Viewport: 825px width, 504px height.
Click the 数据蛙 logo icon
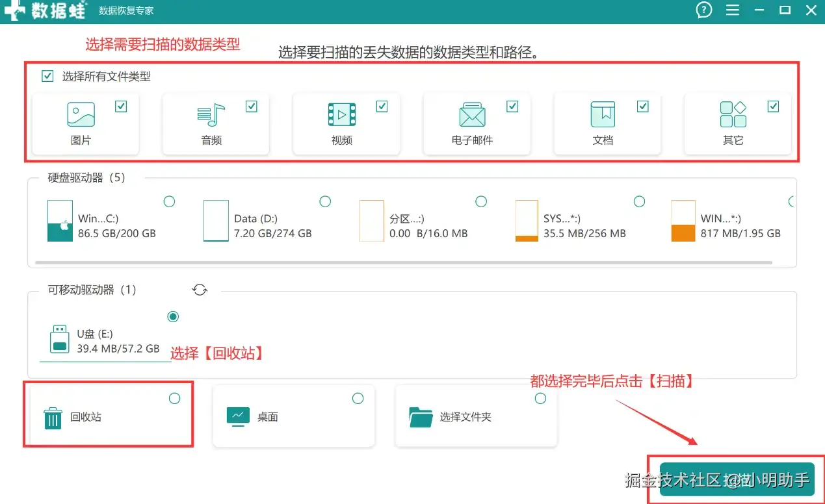[x=15, y=11]
